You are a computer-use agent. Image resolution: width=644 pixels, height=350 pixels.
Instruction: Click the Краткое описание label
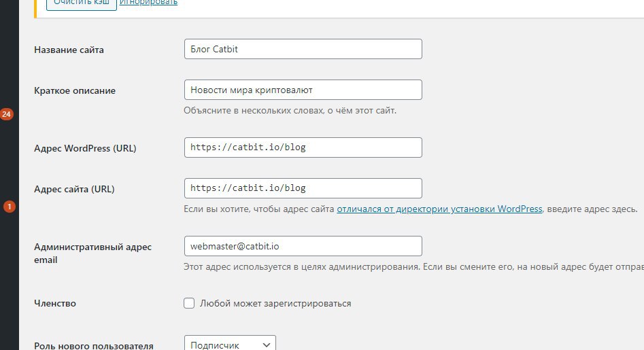pyautogui.click(x=75, y=90)
